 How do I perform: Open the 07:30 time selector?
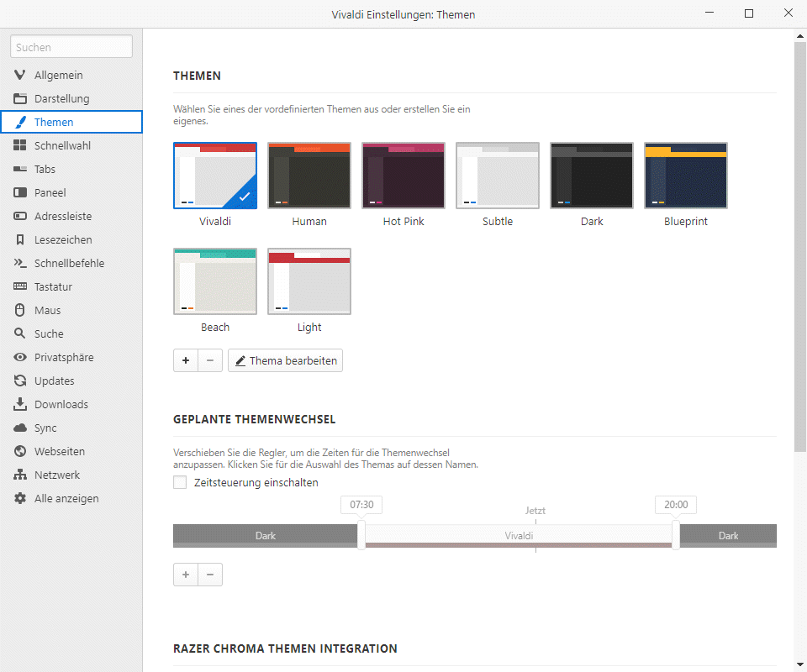tap(361, 505)
